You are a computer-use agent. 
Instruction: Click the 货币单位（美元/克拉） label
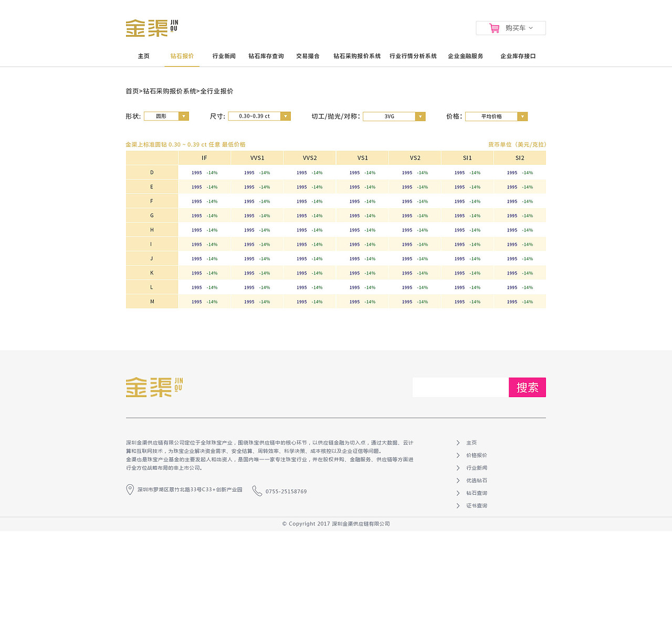coord(517,144)
